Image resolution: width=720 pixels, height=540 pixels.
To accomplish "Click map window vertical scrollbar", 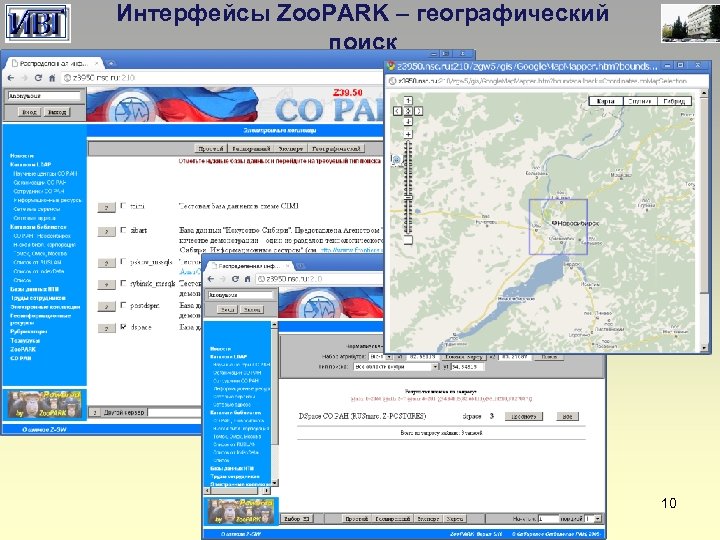I will click(704, 220).
